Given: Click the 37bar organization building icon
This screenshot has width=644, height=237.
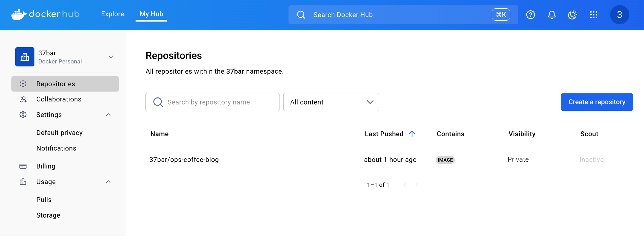Looking at the screenshot, I should (25, 57).
